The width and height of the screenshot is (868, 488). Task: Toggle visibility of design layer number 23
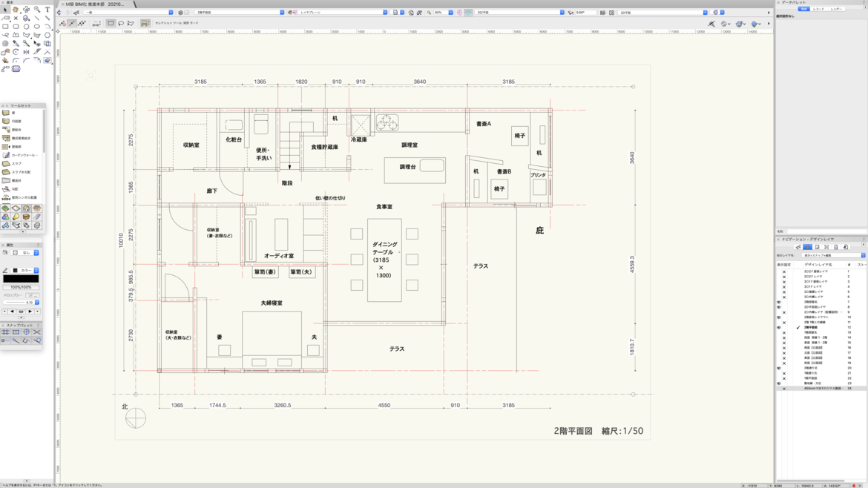779,383
